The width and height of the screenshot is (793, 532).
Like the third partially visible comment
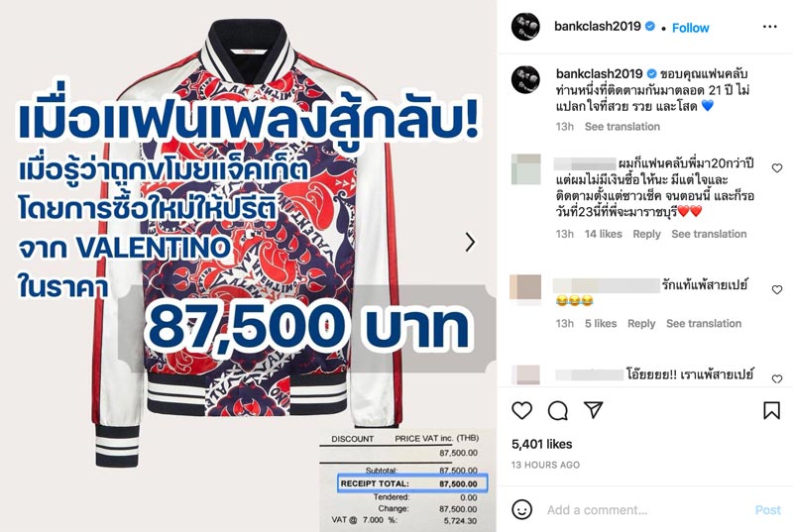pyautogui.click(x=777, y=378)
